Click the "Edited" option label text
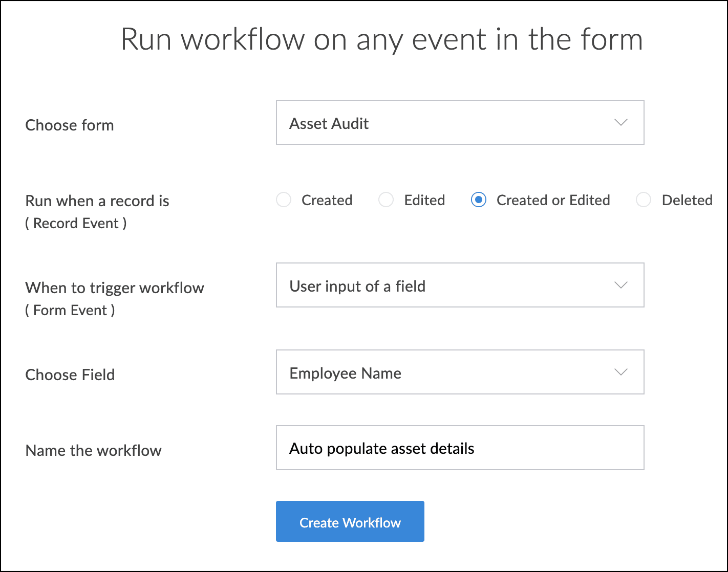 click(x=424, y=200)
